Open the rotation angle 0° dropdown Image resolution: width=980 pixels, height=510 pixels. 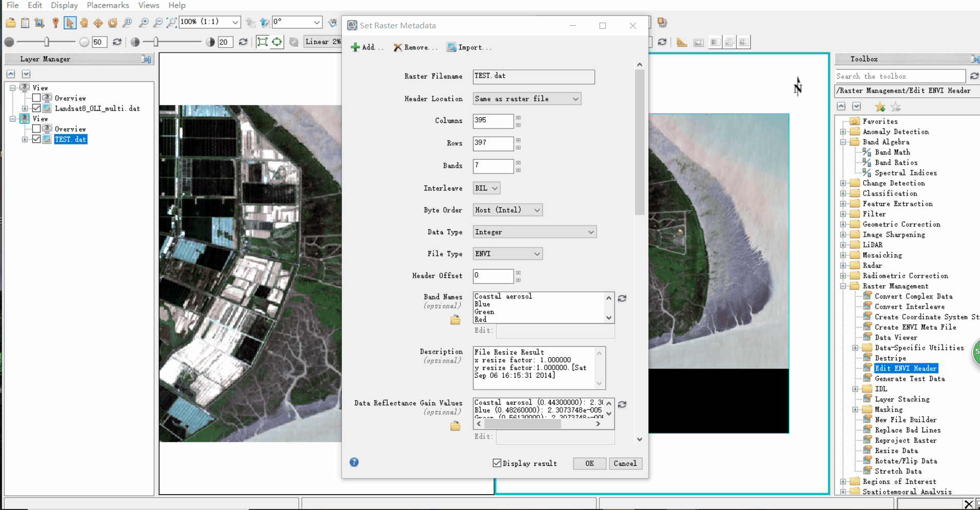tap(317, 22)
